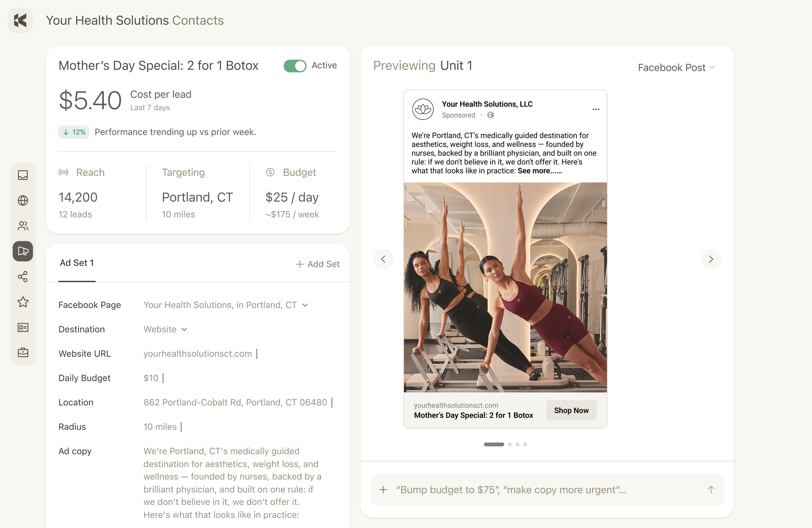Screen dimensions: 812x528
Task: Click the sponsored audience globe icon in post
Action: coord(491,115)
